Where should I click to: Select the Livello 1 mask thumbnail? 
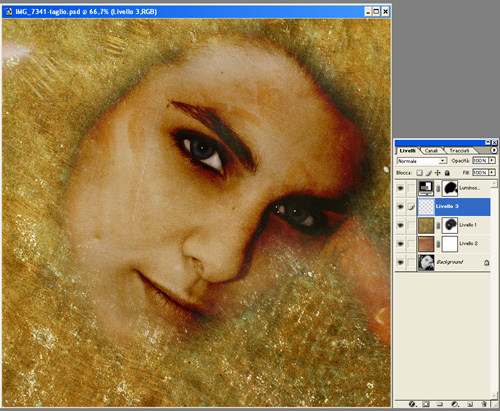click(x=450, y=225)
